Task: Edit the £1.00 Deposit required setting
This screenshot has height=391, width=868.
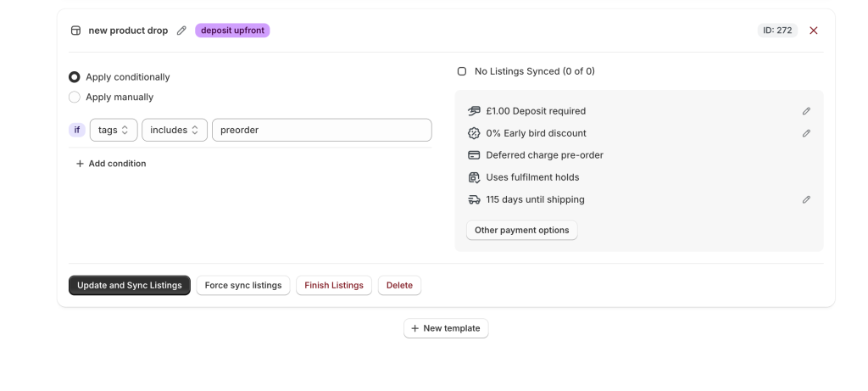Action: [806, 111]
